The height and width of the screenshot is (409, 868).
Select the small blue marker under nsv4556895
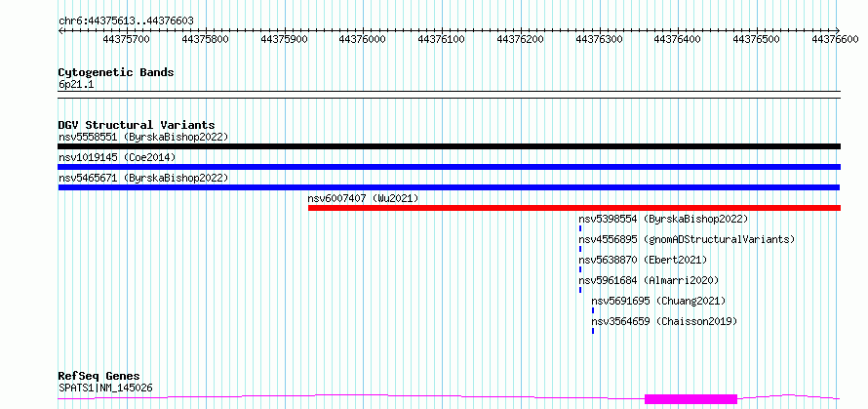pyautogui.click(x=580, y=249)
